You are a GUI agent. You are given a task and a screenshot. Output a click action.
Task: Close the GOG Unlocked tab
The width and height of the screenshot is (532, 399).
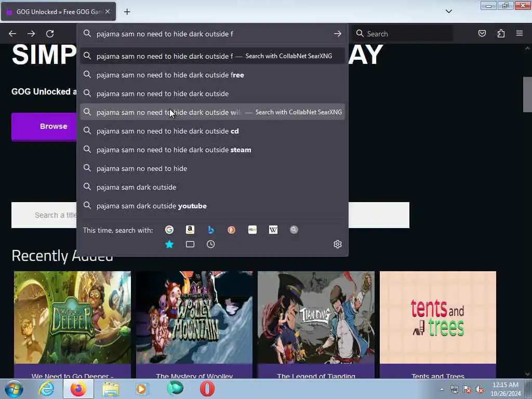[x=108, y=11]
